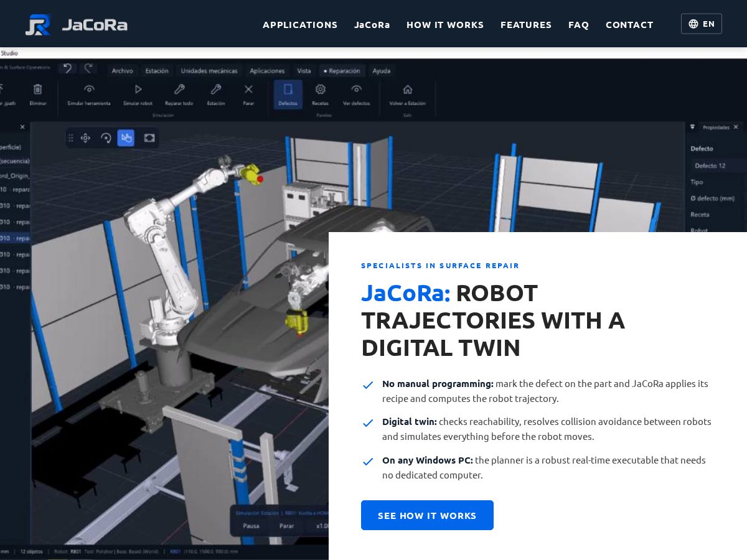The width and height of the screenshot is (747, 560).
Task: Select the pan tool in viewport toolbar
Action: (86, 138)
